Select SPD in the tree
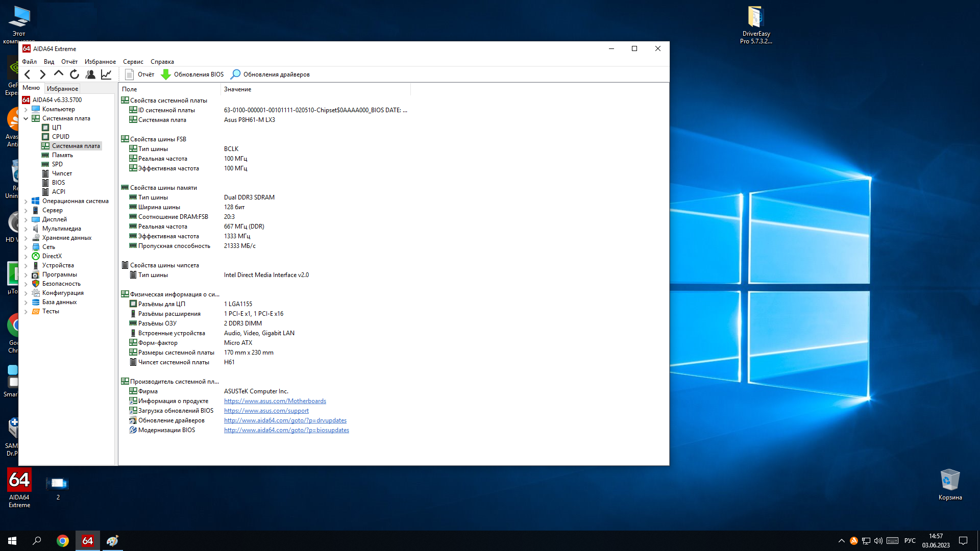Screen dimensions: 980x551 tap(57, 164)
